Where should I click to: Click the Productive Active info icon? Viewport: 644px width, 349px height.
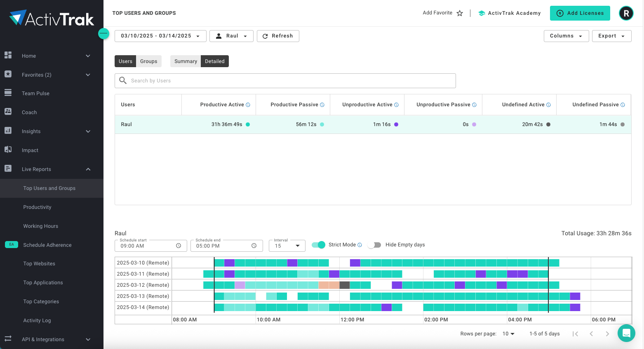(248, 105)
